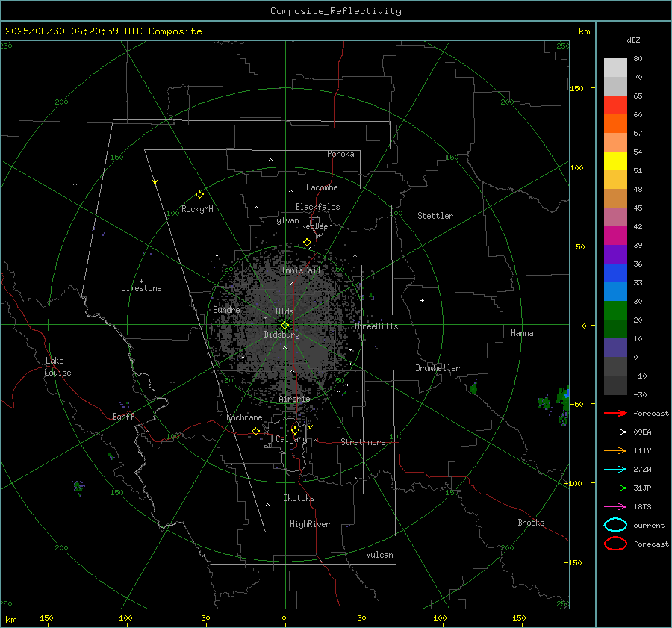This screenshot has width=672, height=628.
Task: Click the Cochrane city label
Action: 244,417
